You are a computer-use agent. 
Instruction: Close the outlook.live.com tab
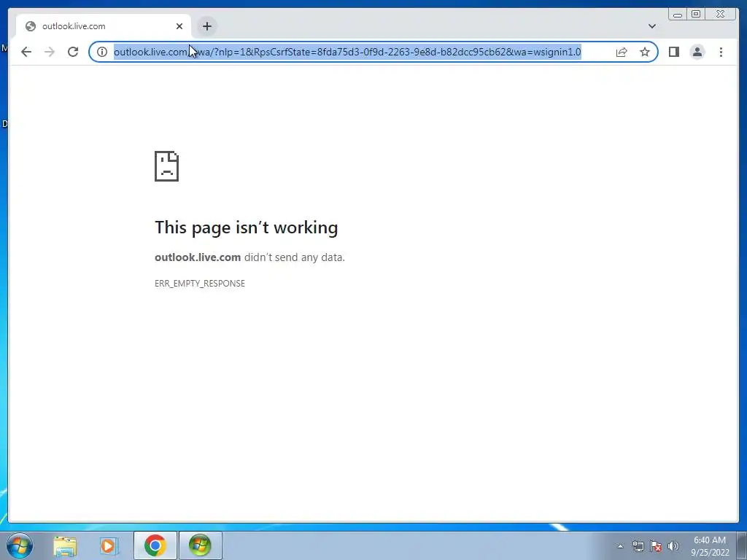[179, 26]
